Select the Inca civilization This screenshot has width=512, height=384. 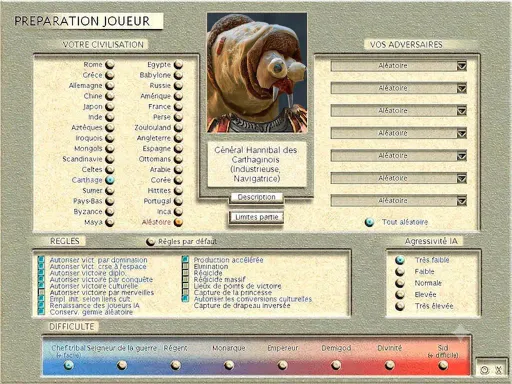click(178, 212)
